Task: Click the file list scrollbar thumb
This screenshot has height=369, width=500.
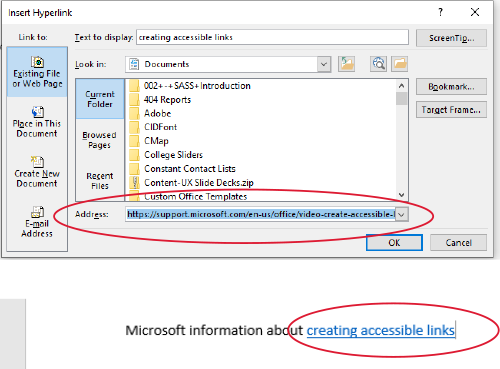Action: click(402, 99)
